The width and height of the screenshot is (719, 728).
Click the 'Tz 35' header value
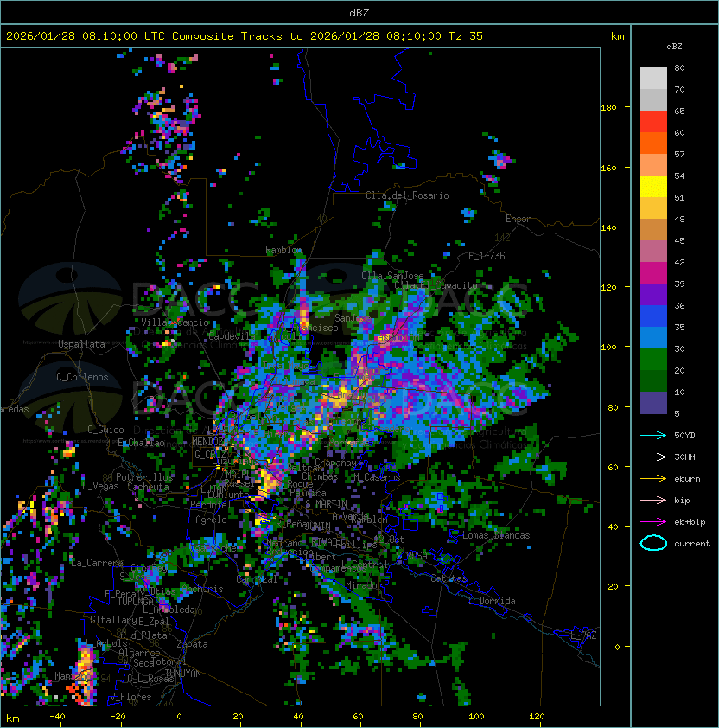466,36
